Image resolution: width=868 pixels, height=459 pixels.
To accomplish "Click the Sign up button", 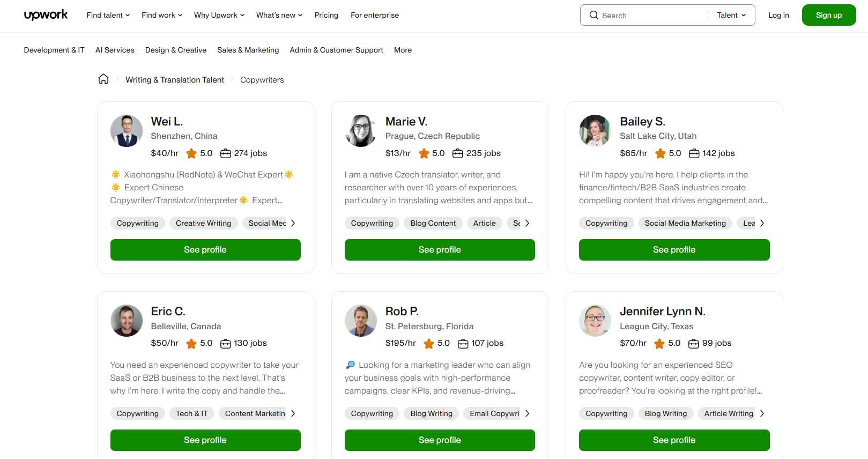I will tap(828, 15).
